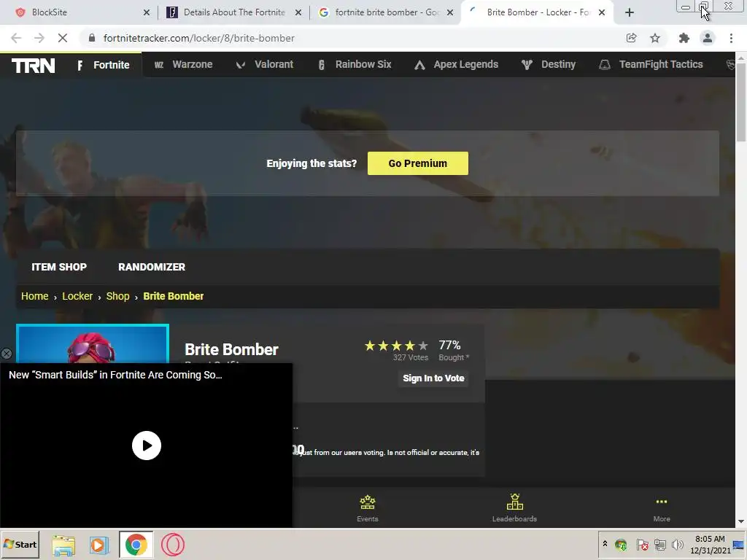Image resolution: width=747 pixels, height=560 pixels.
Task: Go to Rainbow Six tracker
Action: point(355,64)
